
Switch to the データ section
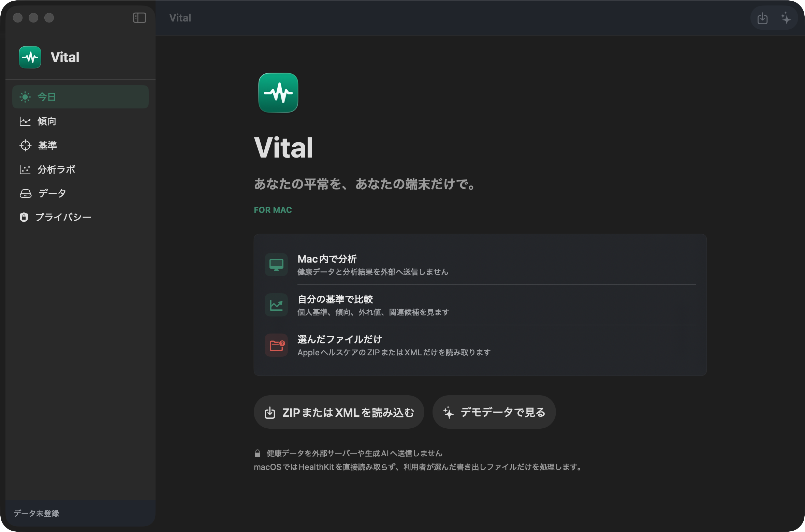click(80, 193)
